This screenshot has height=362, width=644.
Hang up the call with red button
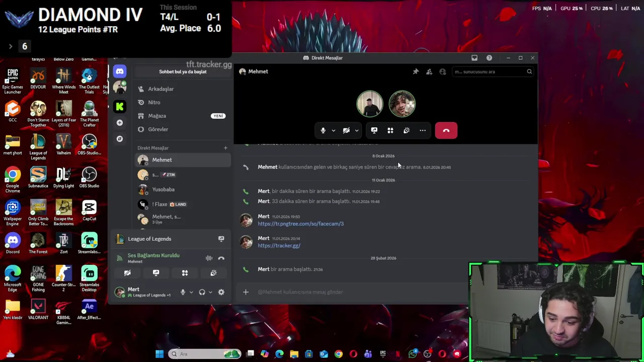click(446, 131)
